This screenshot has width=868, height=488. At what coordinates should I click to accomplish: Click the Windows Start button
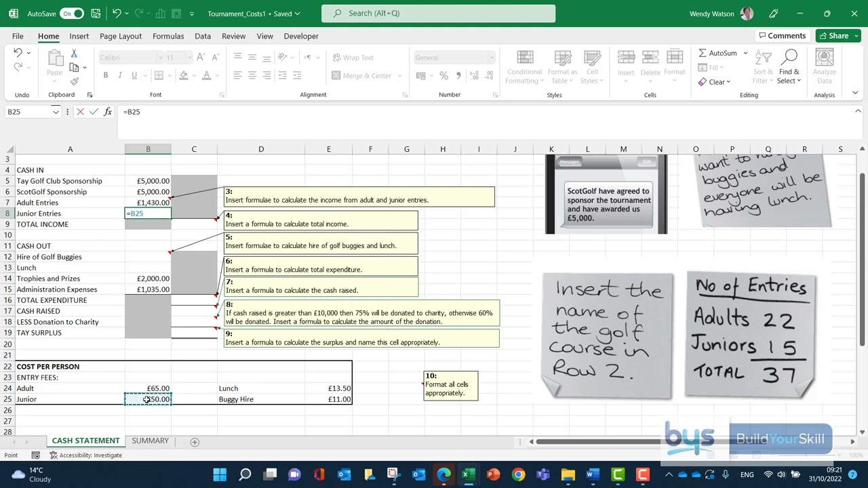pos(220,474)
